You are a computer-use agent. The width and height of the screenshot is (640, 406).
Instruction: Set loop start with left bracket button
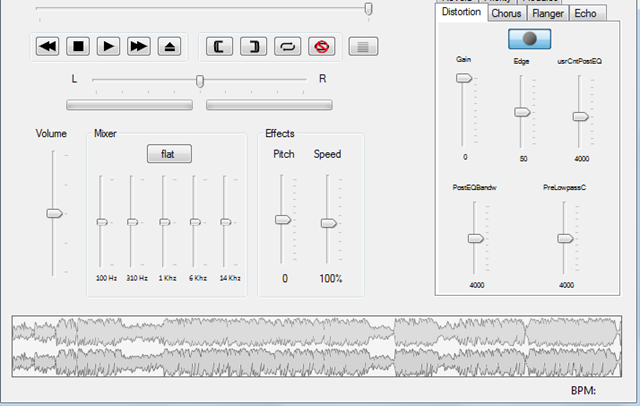coord(219,46)
